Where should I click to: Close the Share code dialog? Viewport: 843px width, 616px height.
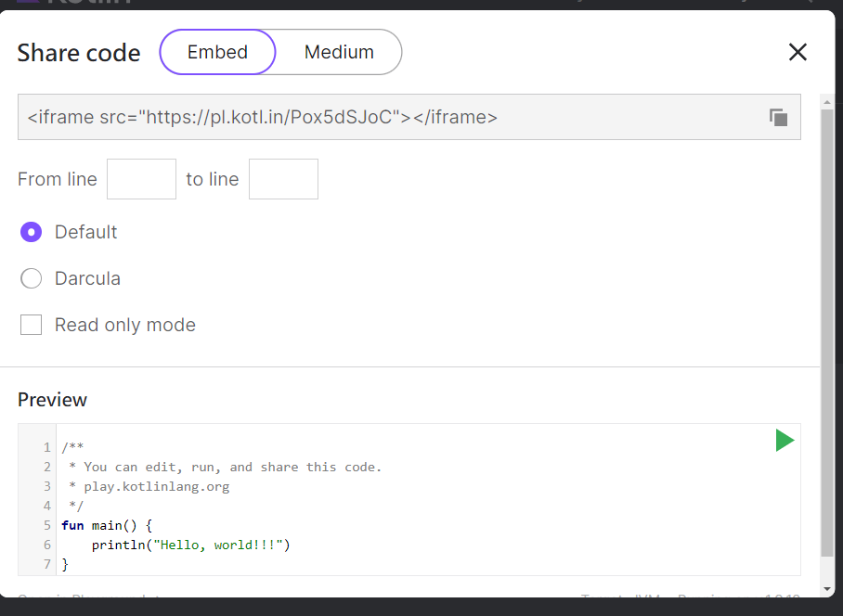coord(798,52)
